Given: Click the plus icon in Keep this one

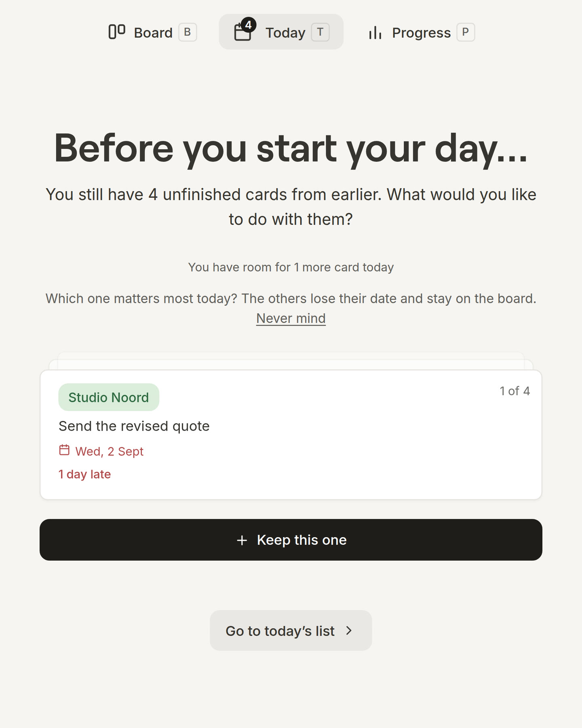Looking at the screenshot, I should [242, 540].
